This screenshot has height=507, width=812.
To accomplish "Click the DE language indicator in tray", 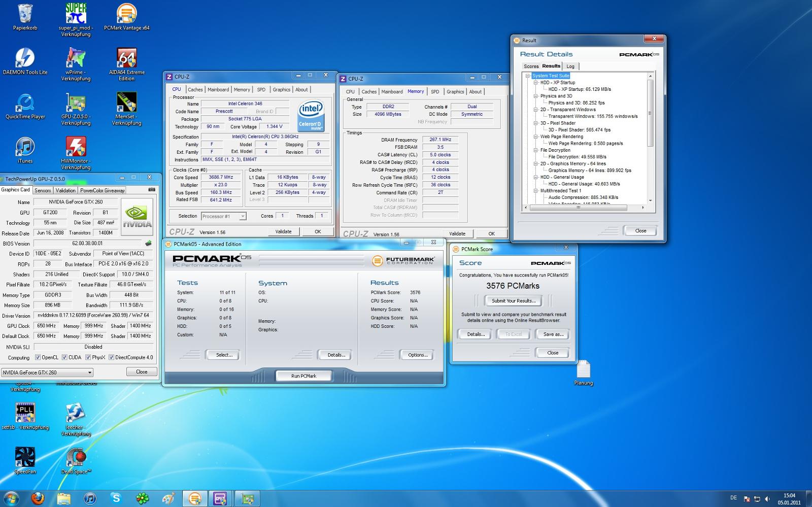I will [733, 497].
